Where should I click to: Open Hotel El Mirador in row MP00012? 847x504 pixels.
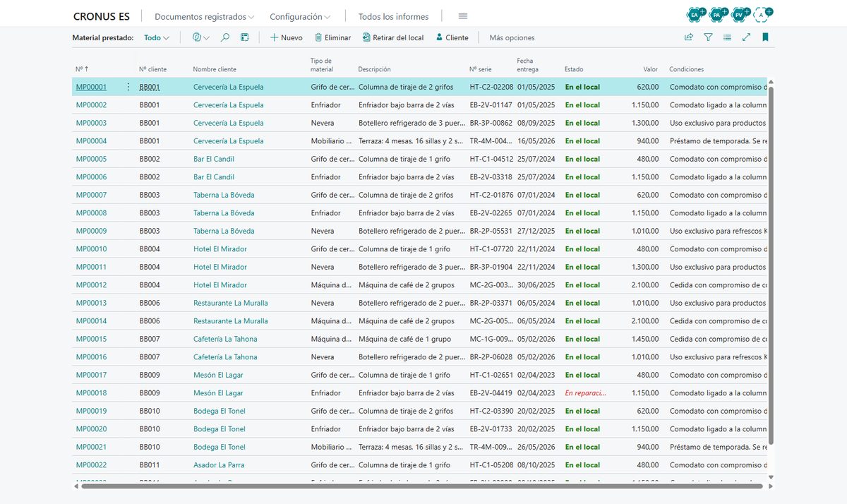220,285
